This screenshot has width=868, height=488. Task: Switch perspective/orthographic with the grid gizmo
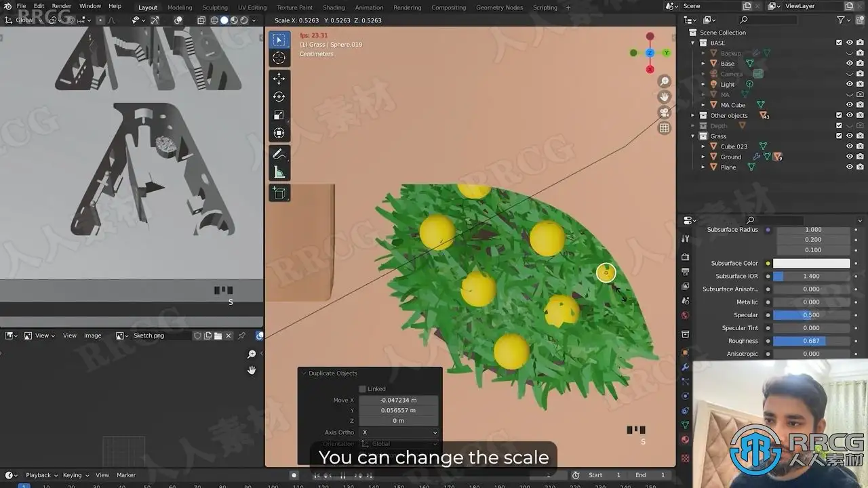pyautogui.click(x=665, y=128)
